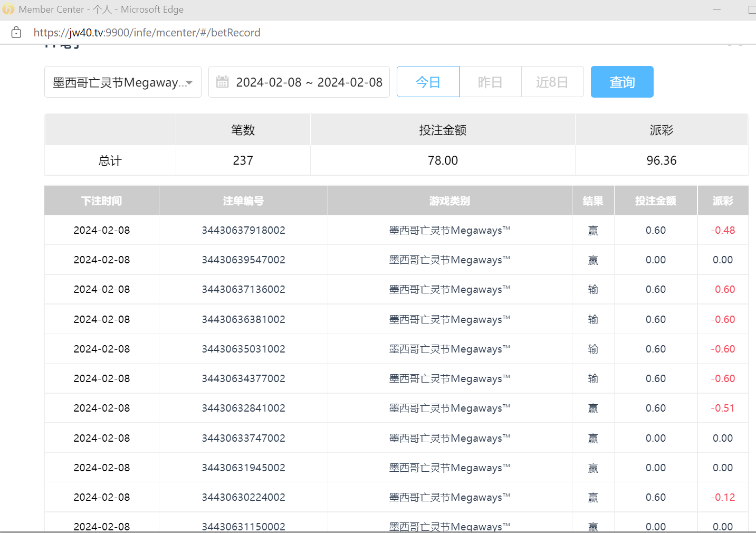Viewport: 756px width, 533px height.
Task: Click result 赢 for order 34430637918002
Action: 593,231
